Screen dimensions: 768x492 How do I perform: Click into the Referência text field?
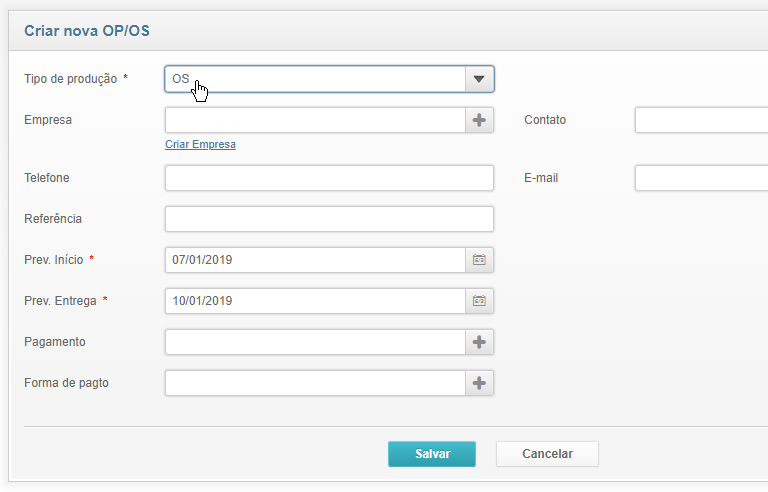click(x=329, y=219)
